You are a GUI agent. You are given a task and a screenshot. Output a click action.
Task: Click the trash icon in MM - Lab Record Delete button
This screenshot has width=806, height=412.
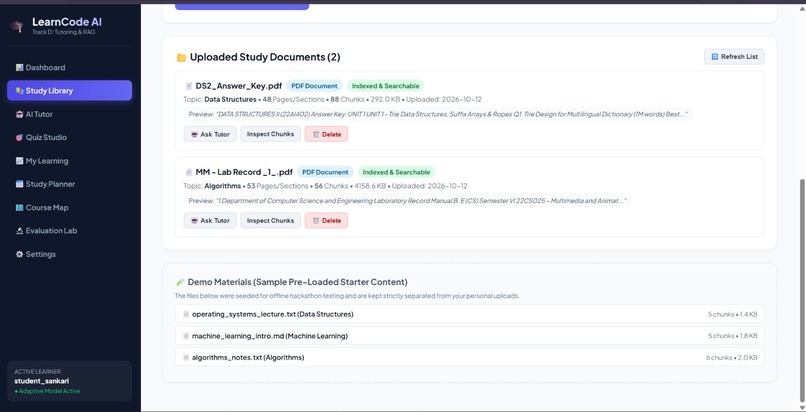(x=316, y=220)
